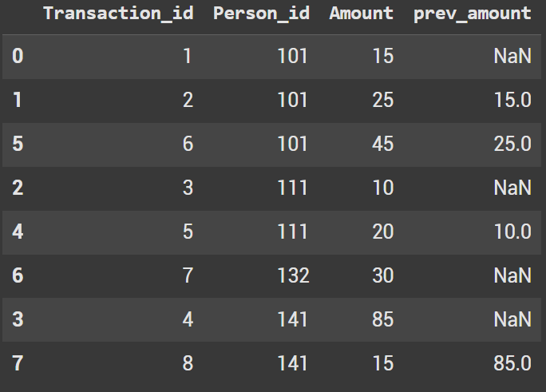The height and width of the screenshot is (392, 546).
Task: Click the Amount cell showing 85
Action: coord(382,319)
